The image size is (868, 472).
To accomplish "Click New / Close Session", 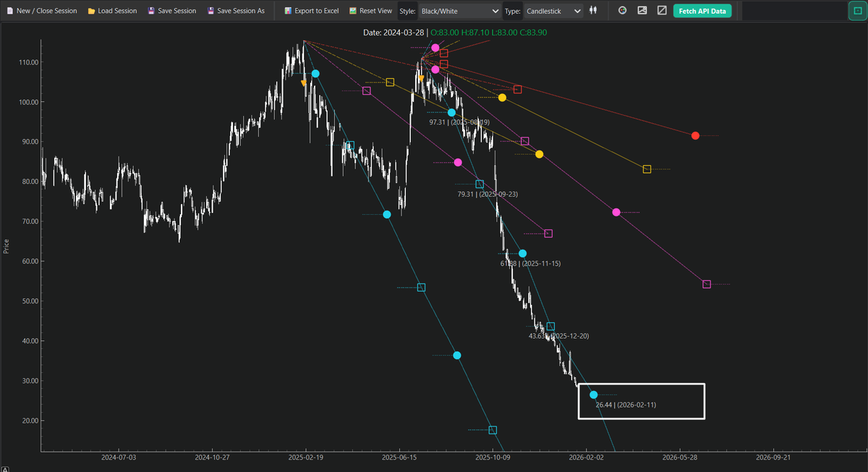I will 41,11.
